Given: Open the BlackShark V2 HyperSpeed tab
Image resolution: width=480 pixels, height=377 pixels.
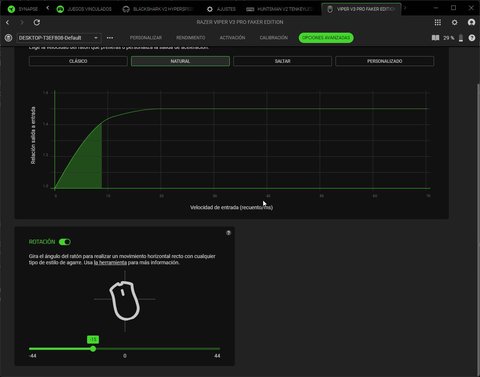Looking at the screenshot, I should (158, 9).
